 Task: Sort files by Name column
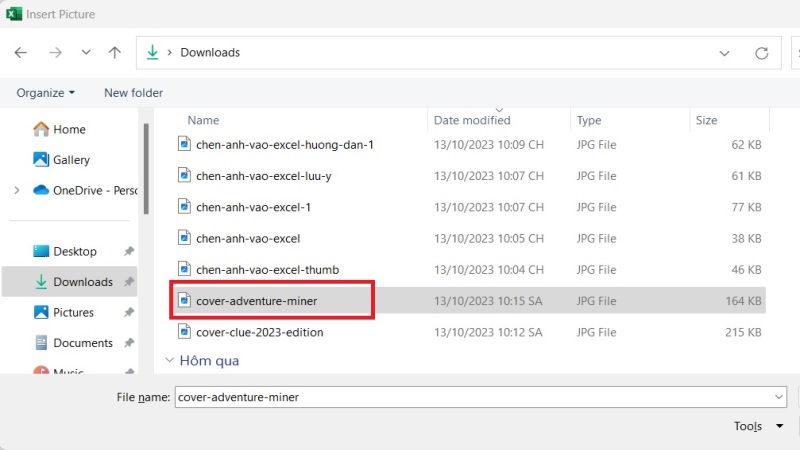click(203, 120)
